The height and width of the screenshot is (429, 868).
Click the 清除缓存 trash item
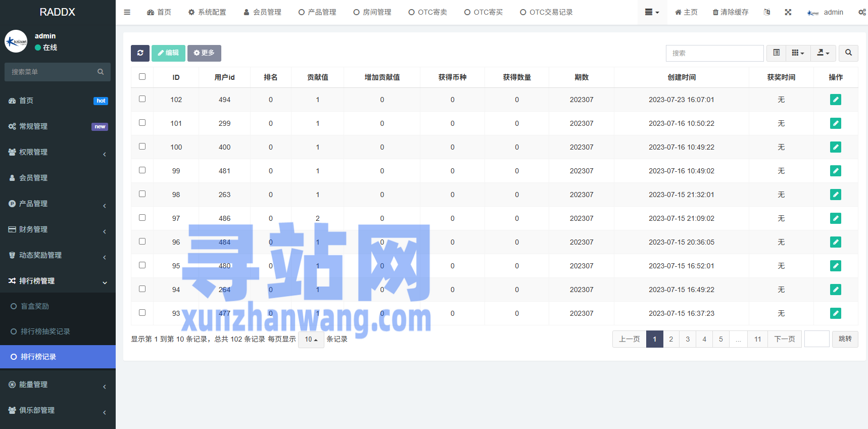pyautogui.click(x=731, y=12)
